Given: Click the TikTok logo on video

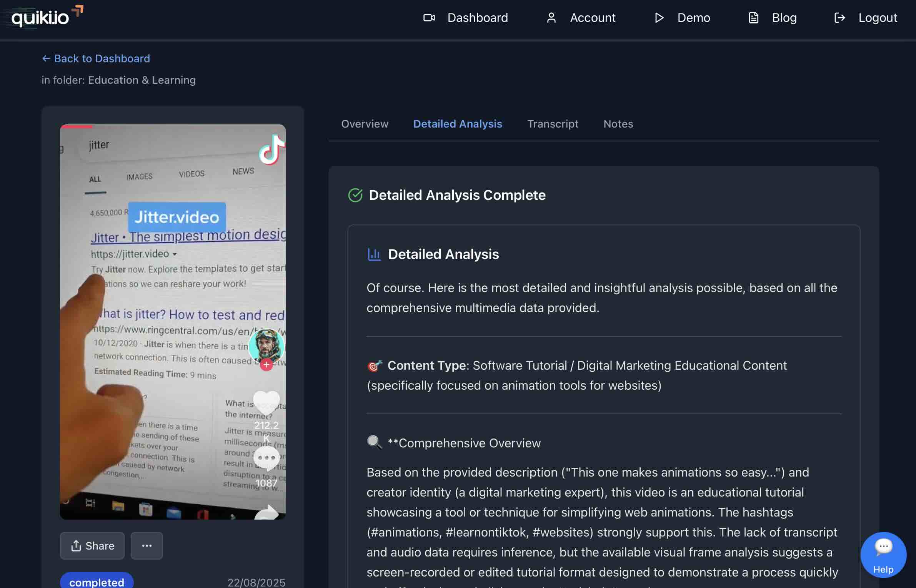Looking at the screenshot, I should click(271, 150).
